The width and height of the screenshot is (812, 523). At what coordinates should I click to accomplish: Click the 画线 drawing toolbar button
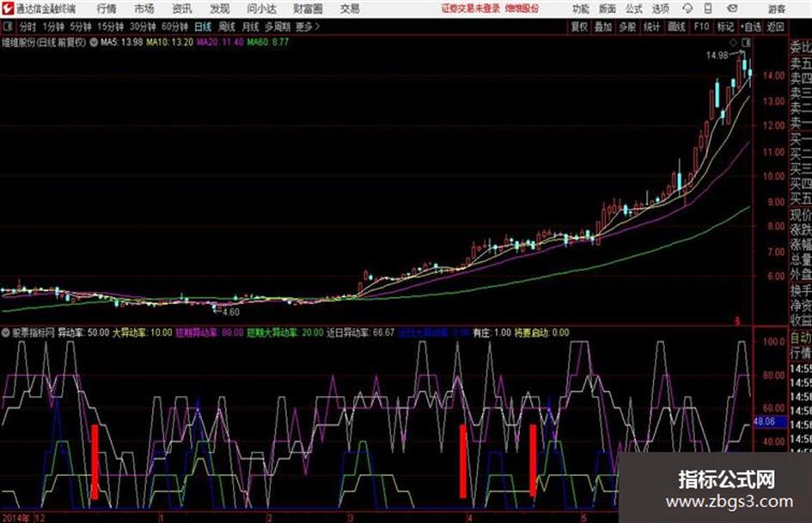(676, 27)
